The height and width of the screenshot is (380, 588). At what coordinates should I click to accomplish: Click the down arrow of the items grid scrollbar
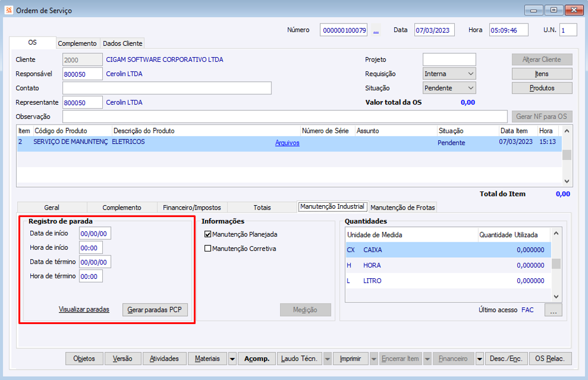tap(567, 181)
